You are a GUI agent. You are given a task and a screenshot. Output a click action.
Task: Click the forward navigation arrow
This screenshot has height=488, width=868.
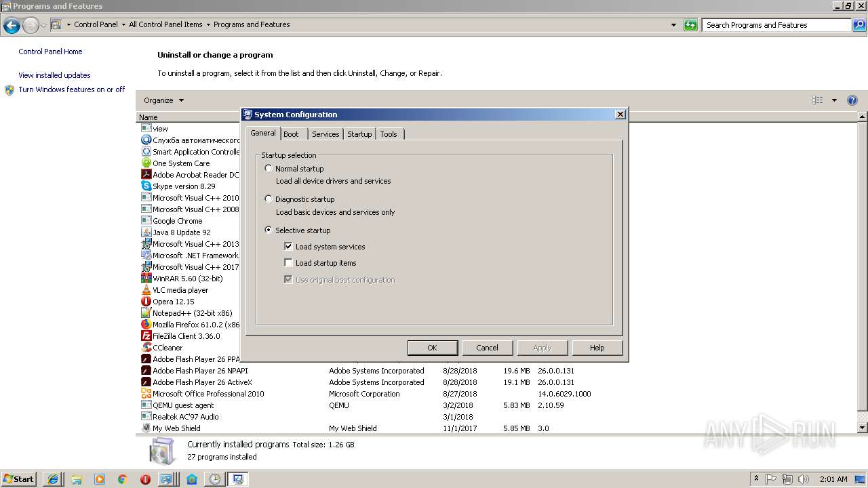click(x=31, y=26)
